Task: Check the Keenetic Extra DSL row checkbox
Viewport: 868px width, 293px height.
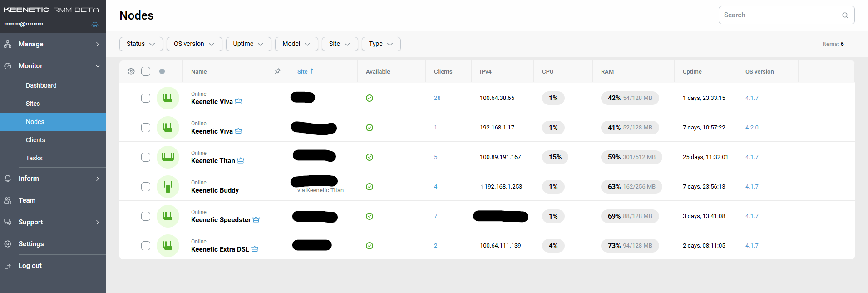Action: pyautogui.click(x=146, y=246)
